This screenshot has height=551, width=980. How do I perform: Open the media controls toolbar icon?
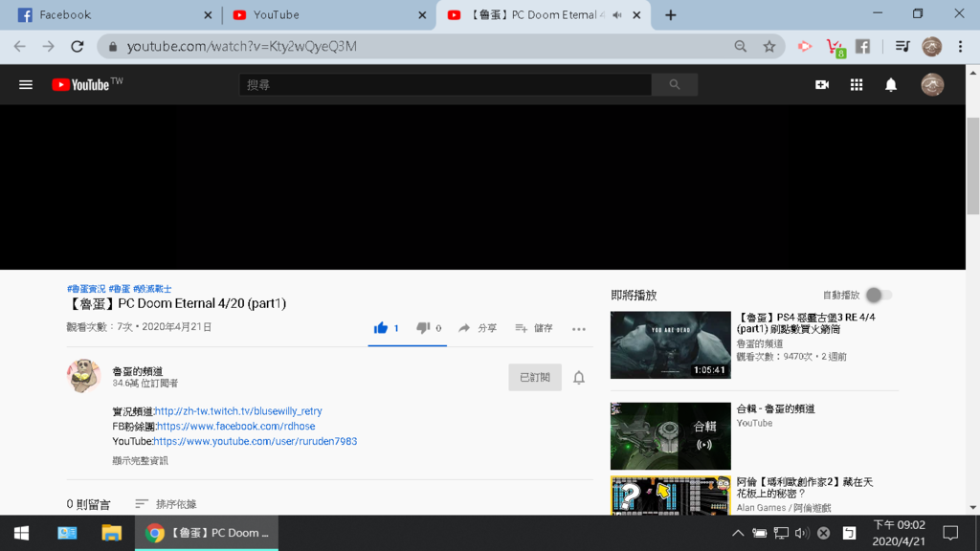[902, 46]
